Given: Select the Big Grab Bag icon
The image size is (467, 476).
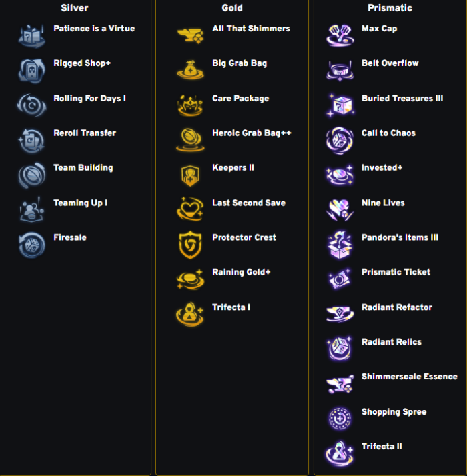Looking at the screenshot, I should coord(190,70).
